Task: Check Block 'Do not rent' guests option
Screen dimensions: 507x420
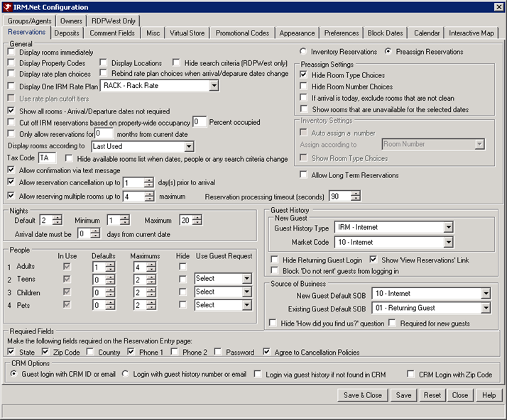Action: point(275,270)
